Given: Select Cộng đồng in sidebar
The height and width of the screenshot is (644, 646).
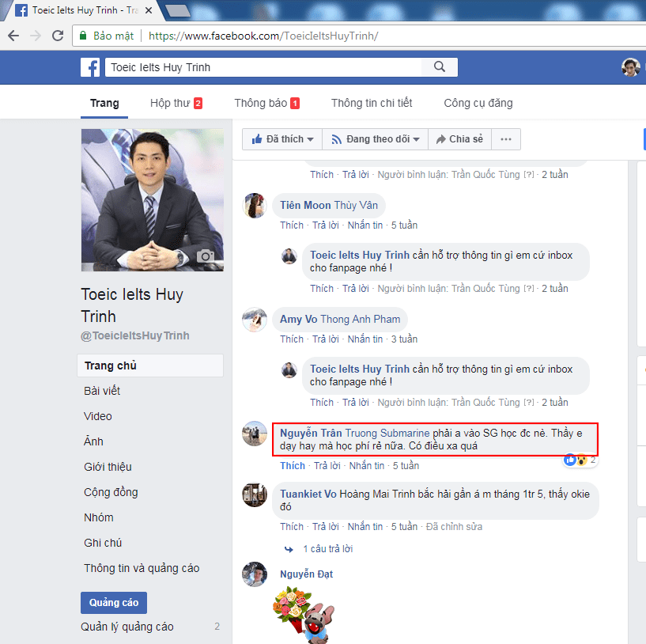Looking at the screenshot, I should [111, 492].
